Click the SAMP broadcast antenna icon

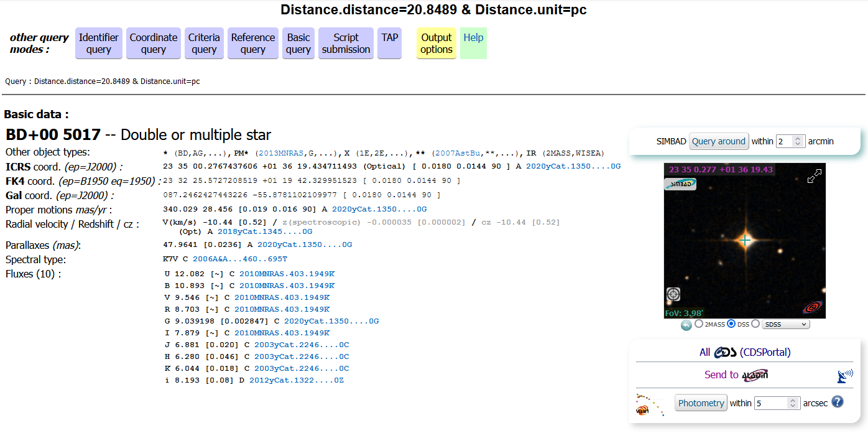[x=844, y=375]
